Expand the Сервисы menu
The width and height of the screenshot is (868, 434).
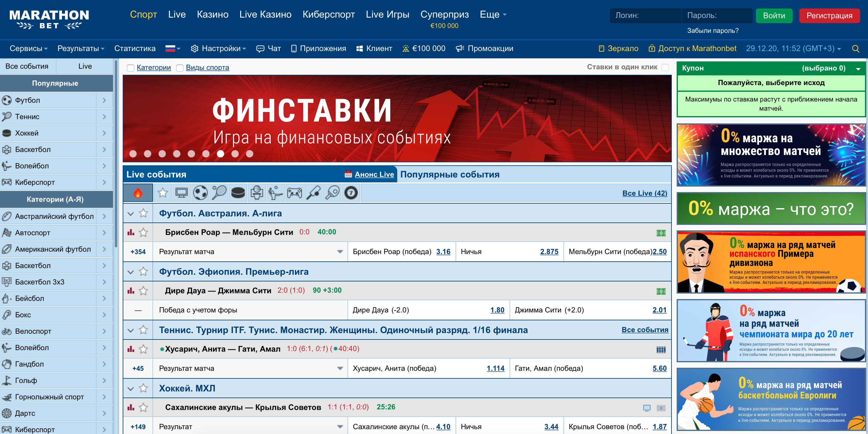pyautogui.click(x=29, y=49)
